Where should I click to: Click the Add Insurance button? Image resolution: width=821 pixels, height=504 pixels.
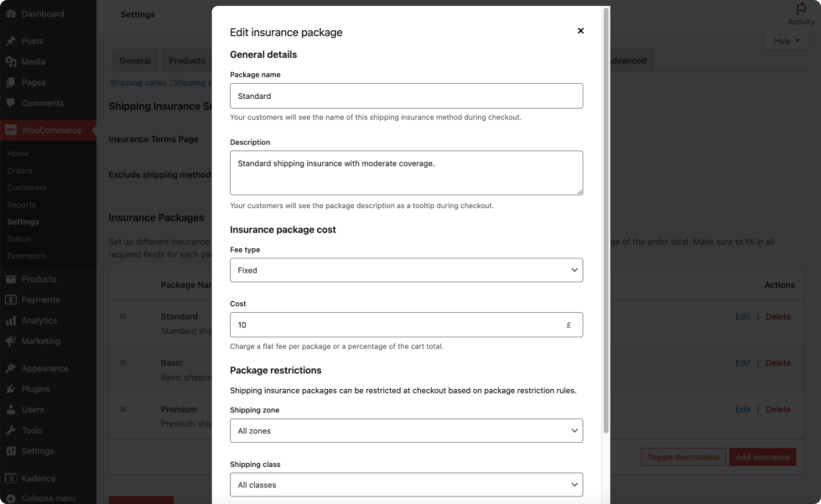pyautogui.click(x=762, y=457)
